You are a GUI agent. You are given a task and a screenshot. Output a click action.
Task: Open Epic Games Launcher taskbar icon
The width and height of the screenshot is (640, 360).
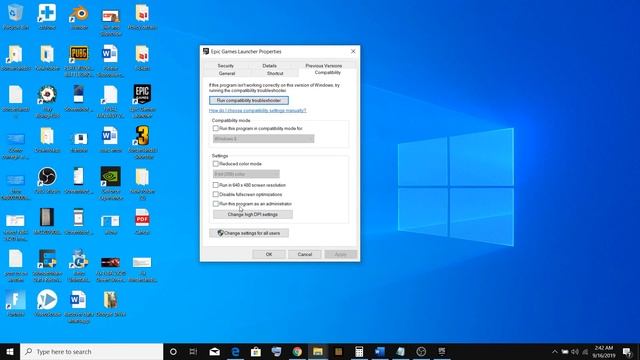[442, 351]
